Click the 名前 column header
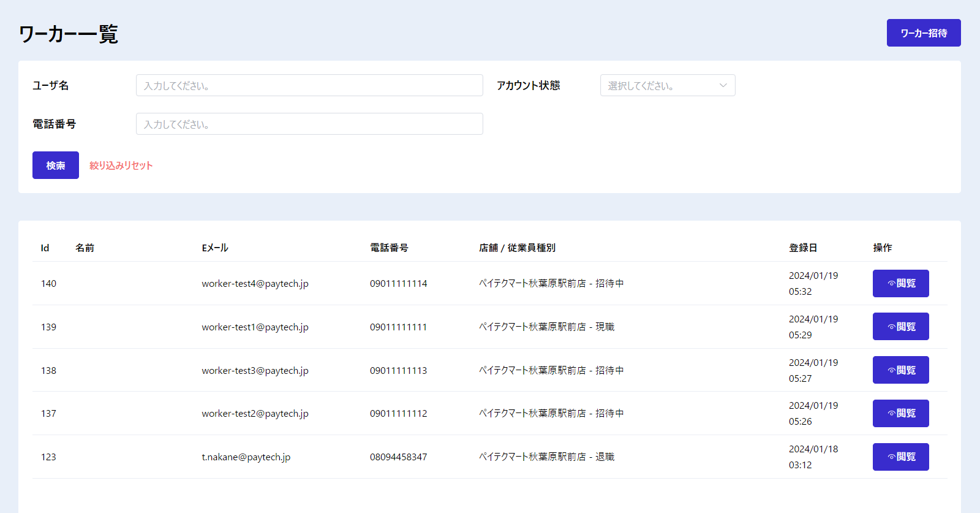 pos(85,248)
